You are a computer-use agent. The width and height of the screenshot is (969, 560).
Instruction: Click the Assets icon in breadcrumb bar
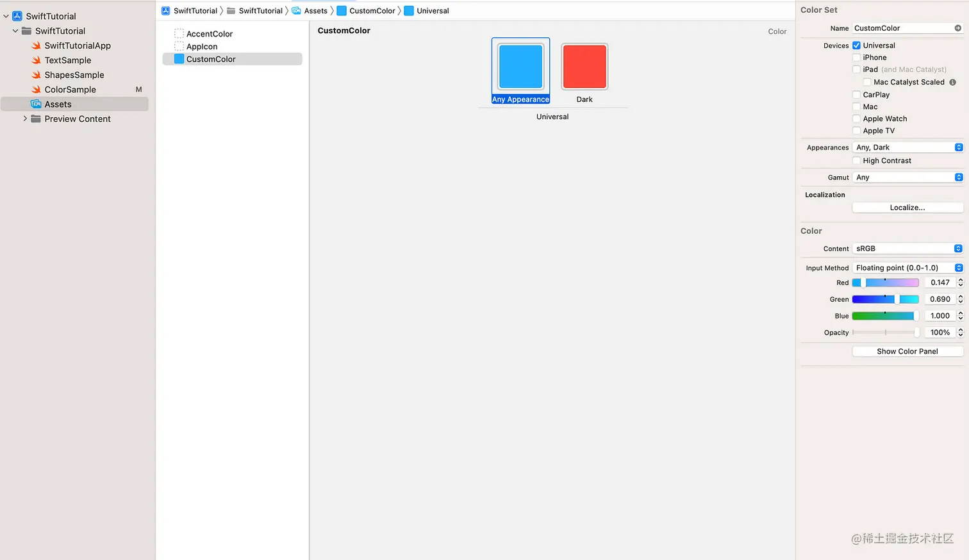click(x=297, y=11)
